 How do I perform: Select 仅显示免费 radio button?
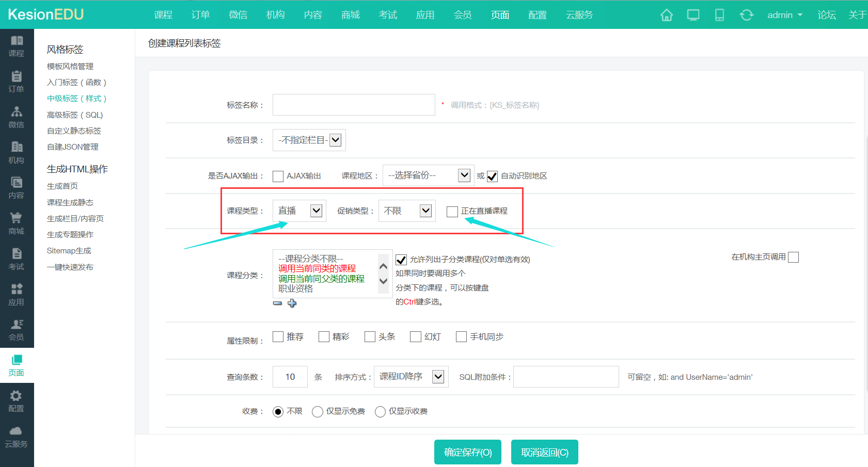point(318,411)
